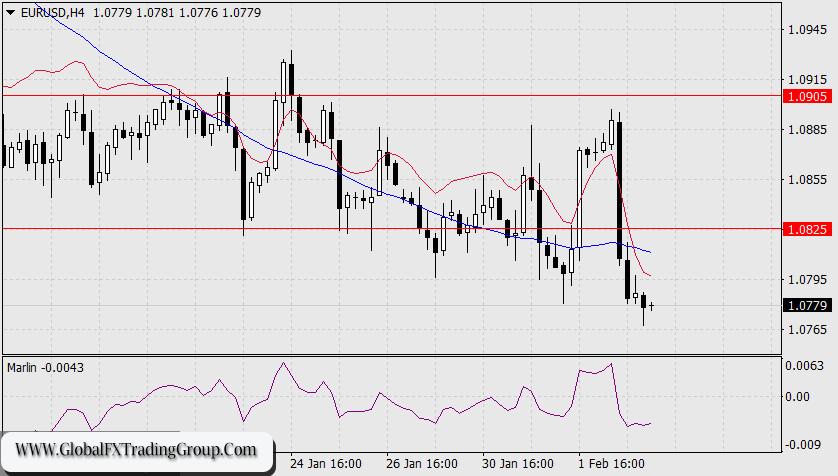Select the 0.00 Marlin scale value
This screenshot has width=838, height=476.
point(797,397)
